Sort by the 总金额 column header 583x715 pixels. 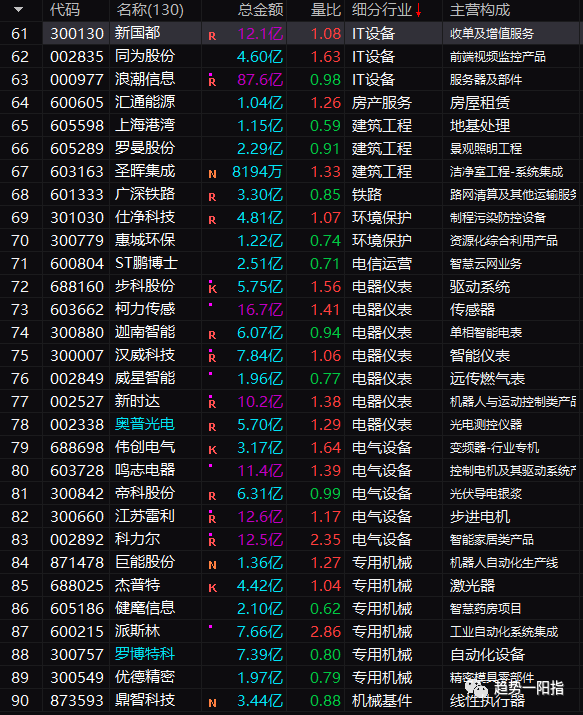click(x=260, y=10)
